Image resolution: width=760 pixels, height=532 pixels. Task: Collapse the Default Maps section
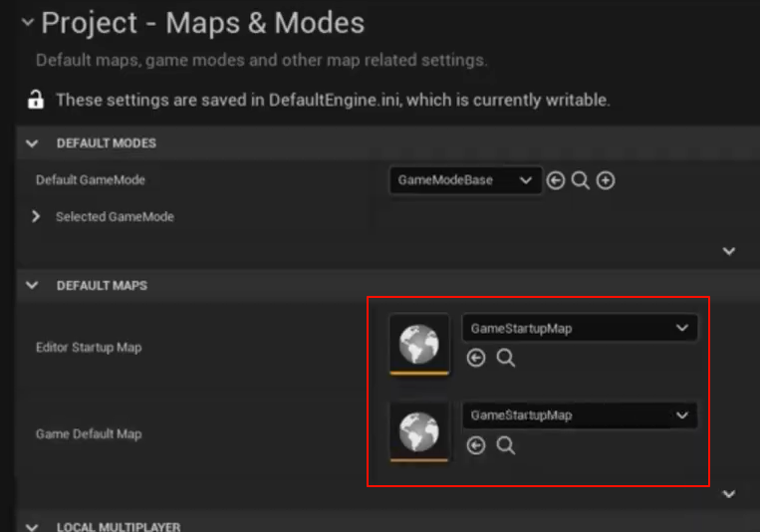33,285
